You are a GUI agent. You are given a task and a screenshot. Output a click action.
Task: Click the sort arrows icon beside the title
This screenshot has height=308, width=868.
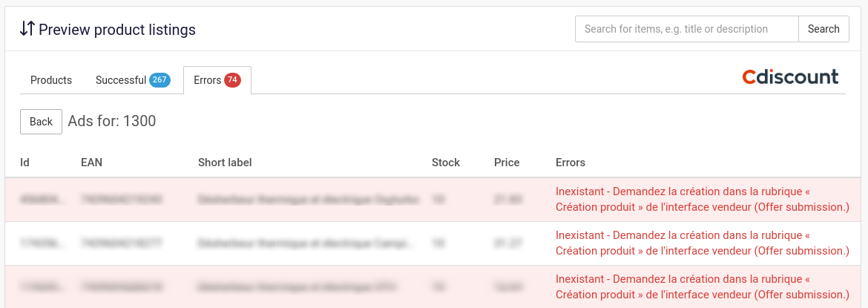[27, 29]
